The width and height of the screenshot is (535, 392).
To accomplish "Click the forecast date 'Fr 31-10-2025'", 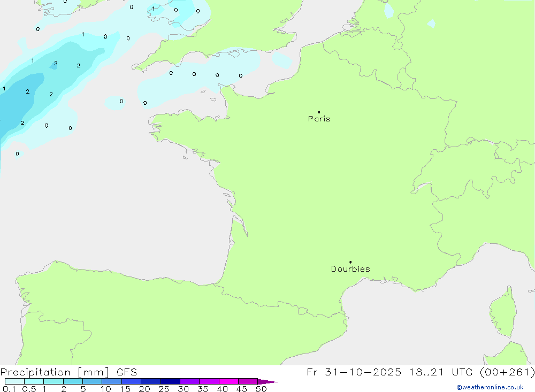I will (x=354, y=372).
